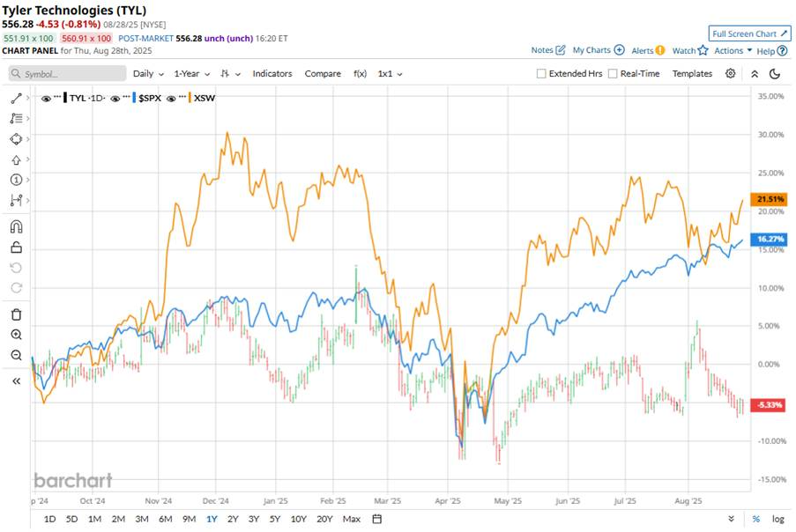Open Notes with the pencil icon

561,49
